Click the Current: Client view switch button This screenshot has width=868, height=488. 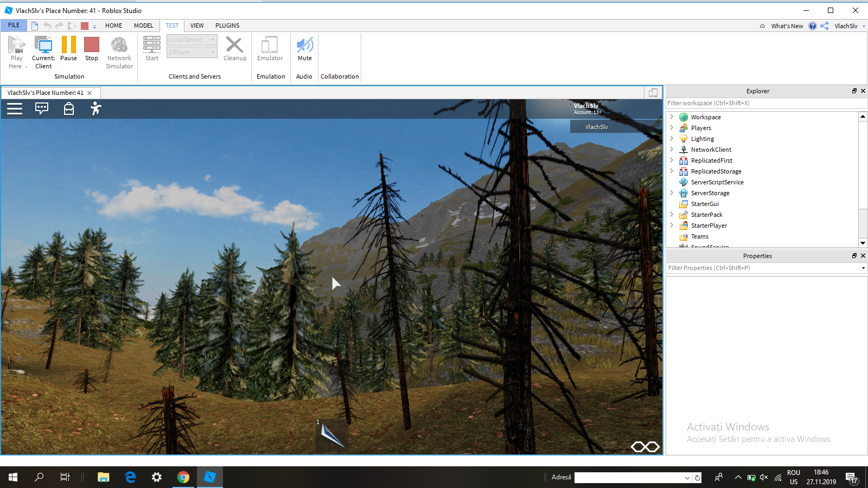pyautogui.click(x=43, y=53)
